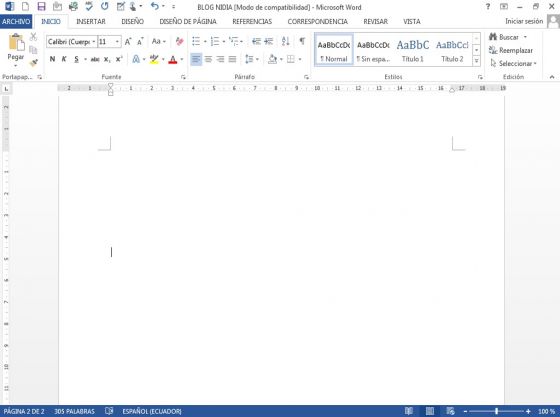Click the Copy icon in Portapapeles

point(33,50)
